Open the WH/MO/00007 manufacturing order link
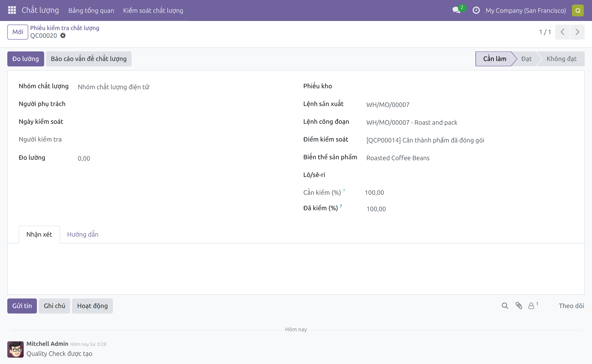Viewport: 592px width, 364px height. click(x=388, y=105)
